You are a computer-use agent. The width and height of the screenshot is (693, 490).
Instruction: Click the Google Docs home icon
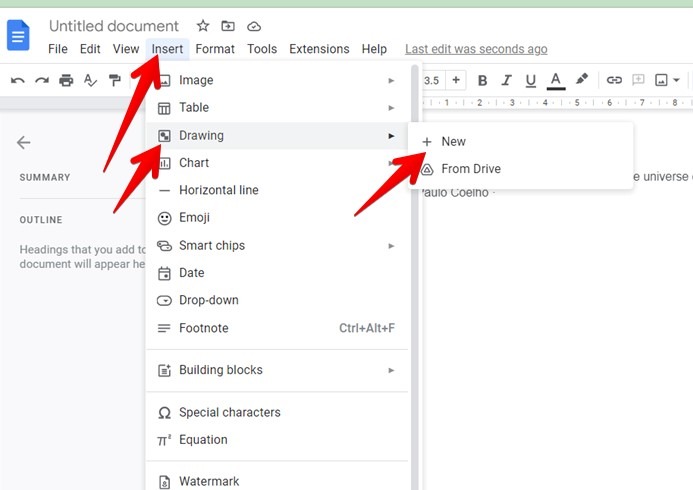click(x=18, y=35)
